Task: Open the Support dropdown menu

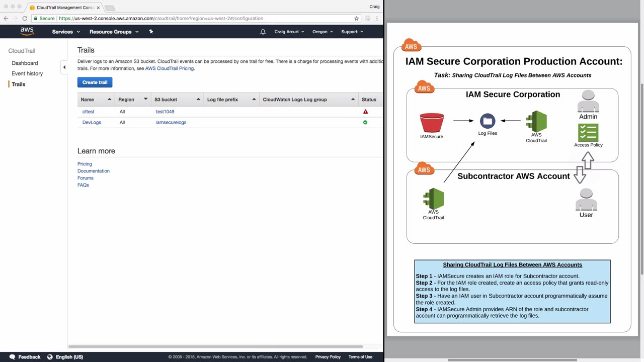Action: click(x=352, y=32)
